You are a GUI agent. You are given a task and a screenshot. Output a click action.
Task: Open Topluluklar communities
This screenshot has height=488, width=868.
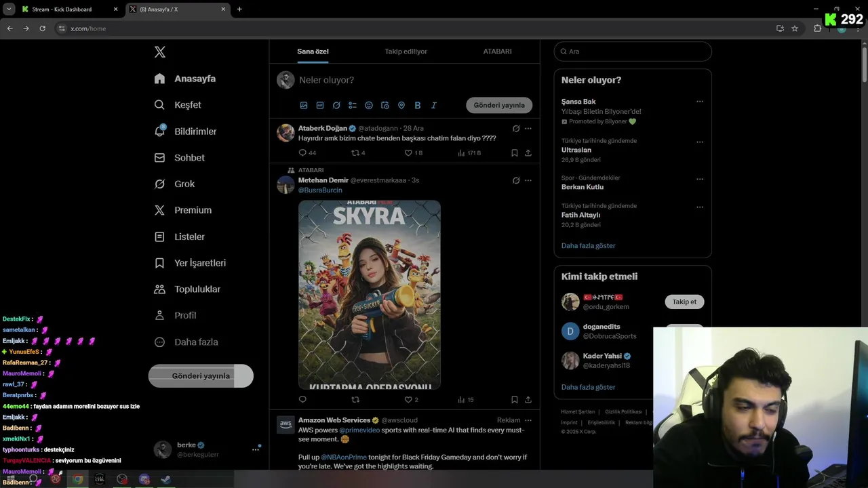click(x=187, y=289)
